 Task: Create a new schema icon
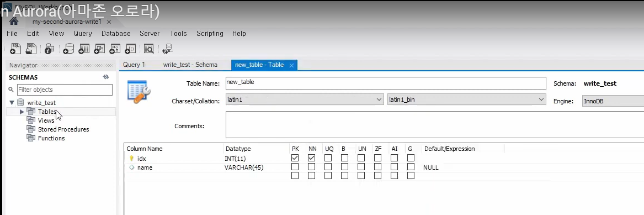pos(68,49)
